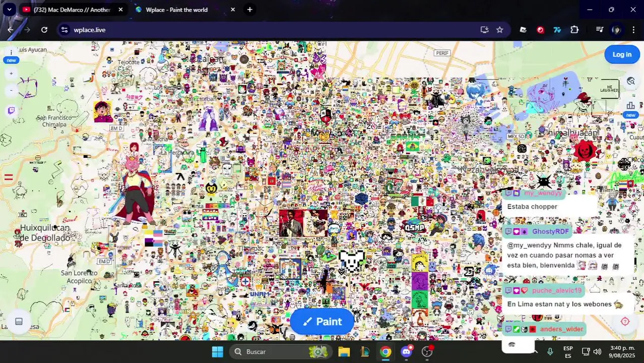Screen dimensions: 644x363
Task: Open the volume speaker icon in tray
Action: coord(597,351)
